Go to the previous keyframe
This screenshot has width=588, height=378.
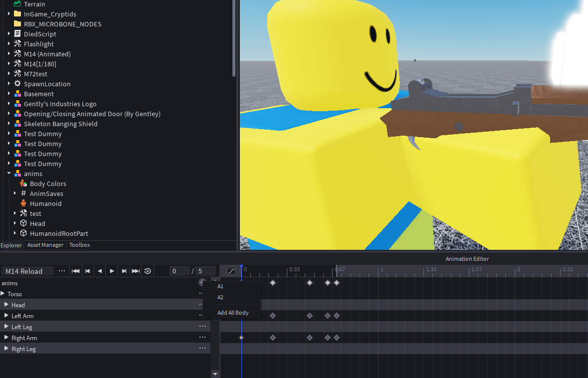pos(87,271)
